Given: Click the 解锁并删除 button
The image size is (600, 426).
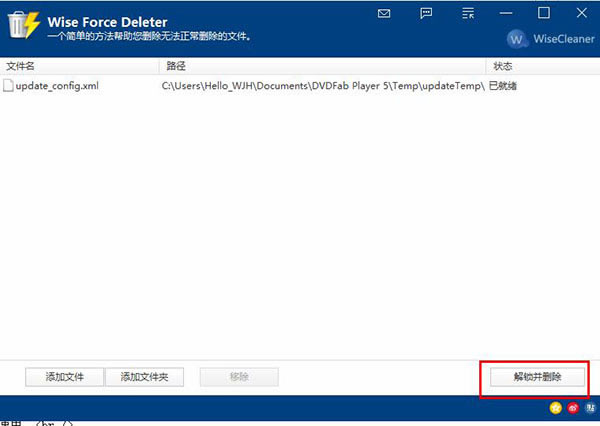Looking at the screenshot, I should [537, 377].
